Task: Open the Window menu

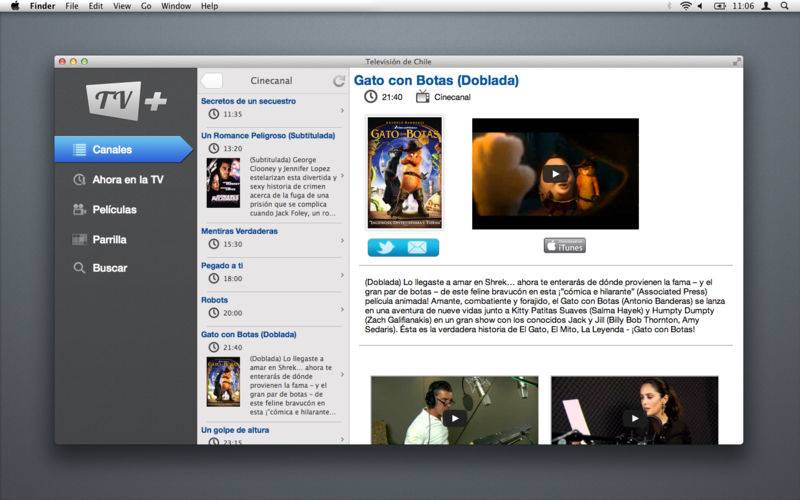Action: (176, 6)
